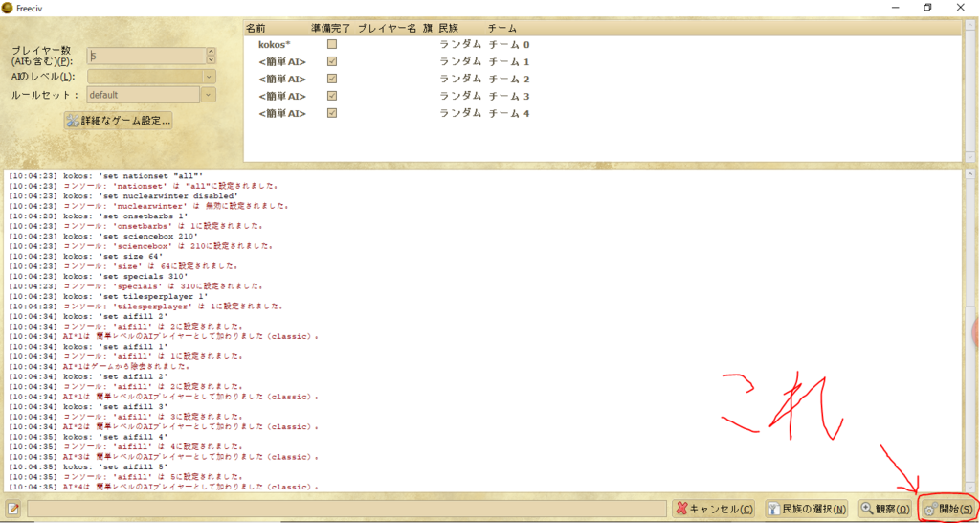The width and height of the screenshot is (980, 523).
Task: Toggle ready checkbox in チーム 4 row
Action: pyautogui.click(x=332, y=113)
